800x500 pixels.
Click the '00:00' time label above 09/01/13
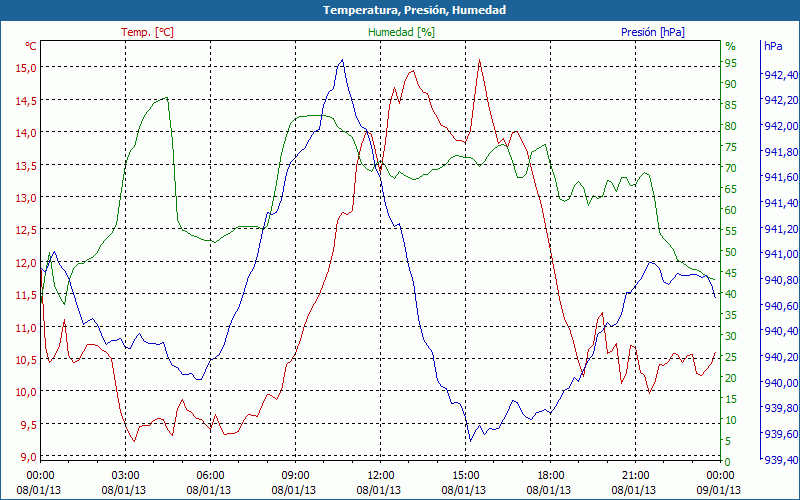720,476
